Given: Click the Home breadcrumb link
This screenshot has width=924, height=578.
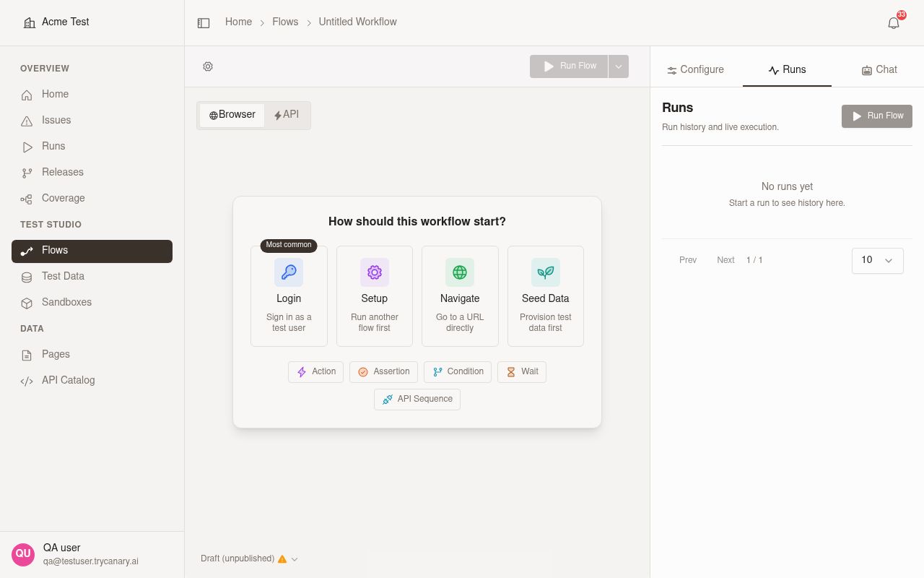Looking at the screenshot, I should click(x=238, y=22).
